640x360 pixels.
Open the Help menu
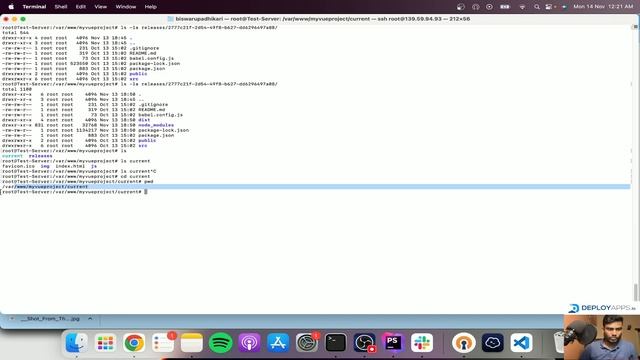151,7
